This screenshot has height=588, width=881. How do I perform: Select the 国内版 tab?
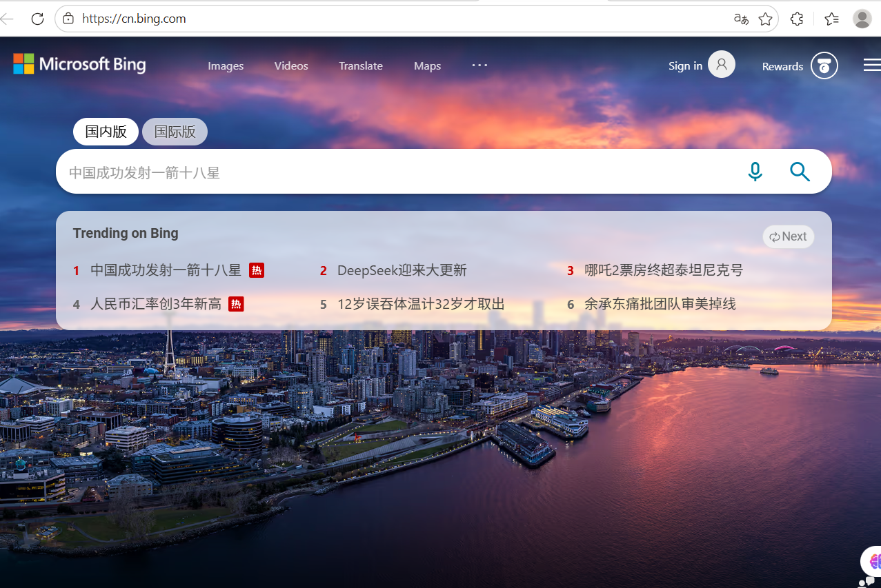click(x=106, y=132)
